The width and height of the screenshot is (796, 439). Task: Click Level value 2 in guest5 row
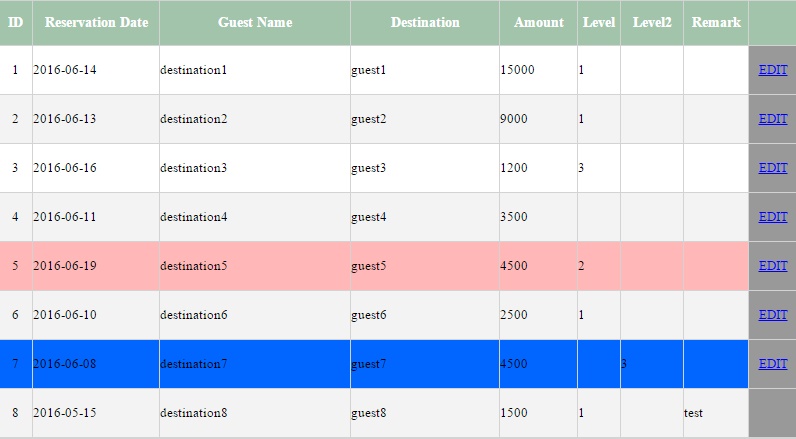[x=581, y=266]
